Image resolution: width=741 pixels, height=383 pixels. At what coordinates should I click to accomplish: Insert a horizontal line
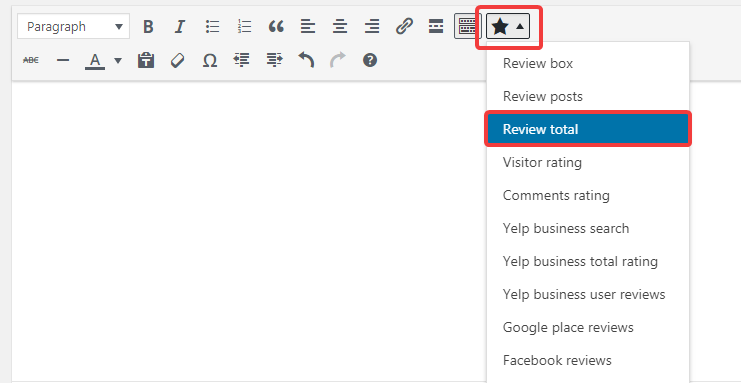coord(62,61)
